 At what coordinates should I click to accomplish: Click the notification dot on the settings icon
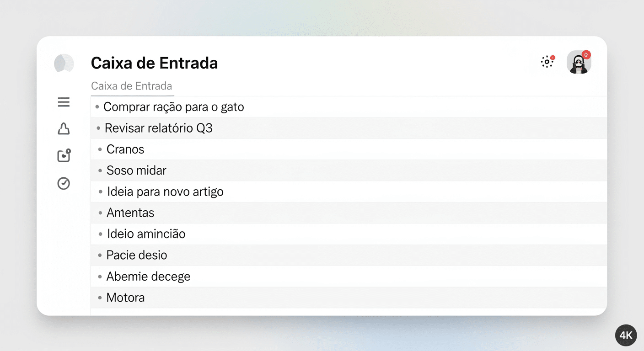(553, 58)
